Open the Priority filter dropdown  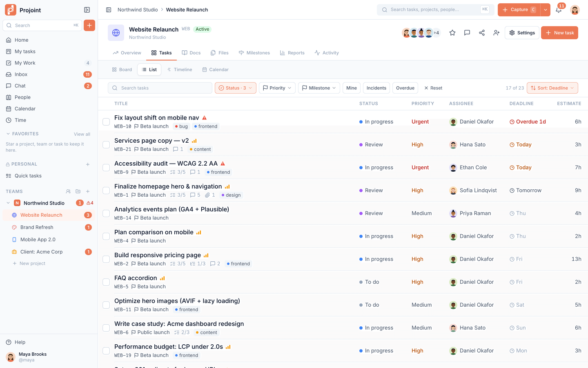(277, 88)
